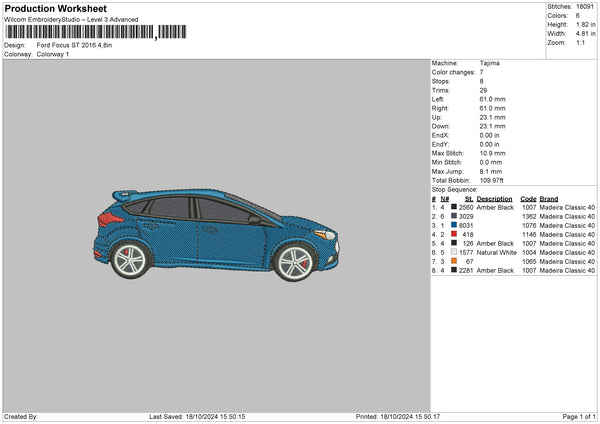Click the red color swatch in stop 4
The height and width of the screenshot is (424, 600).
[x=455, y=234]
